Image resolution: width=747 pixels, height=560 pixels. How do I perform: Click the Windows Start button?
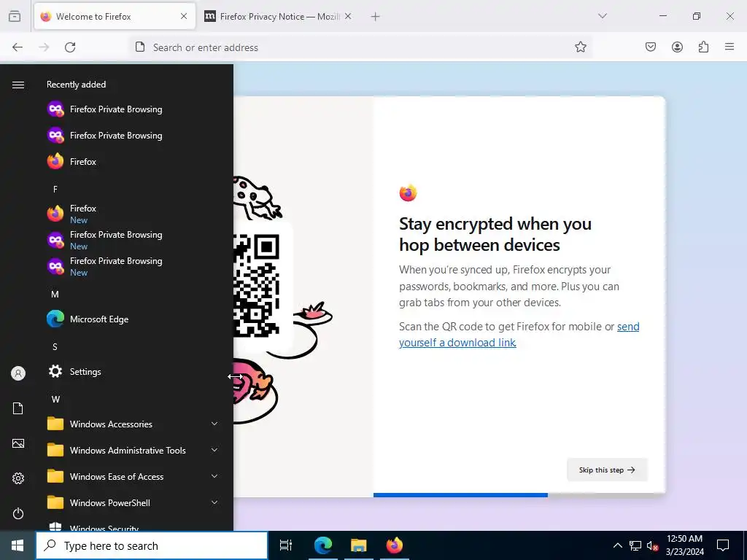(x=18, y=545)
